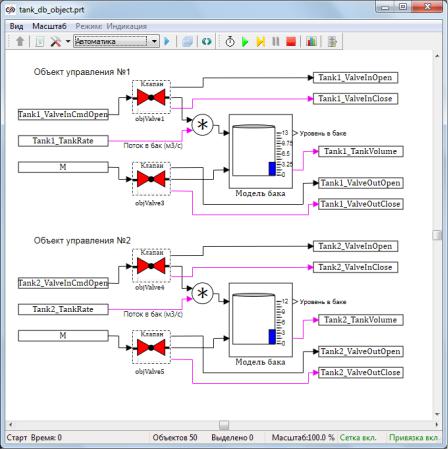The image size is (448, 449).
Task: Open the crossed tools settings icon
Action: click(x=56, y=42)
